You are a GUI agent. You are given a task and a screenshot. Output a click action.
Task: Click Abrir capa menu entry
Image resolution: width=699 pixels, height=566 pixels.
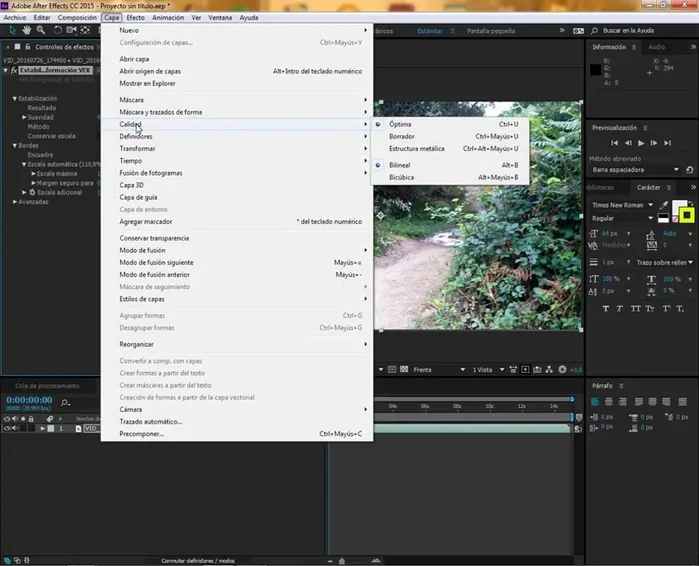135,59
